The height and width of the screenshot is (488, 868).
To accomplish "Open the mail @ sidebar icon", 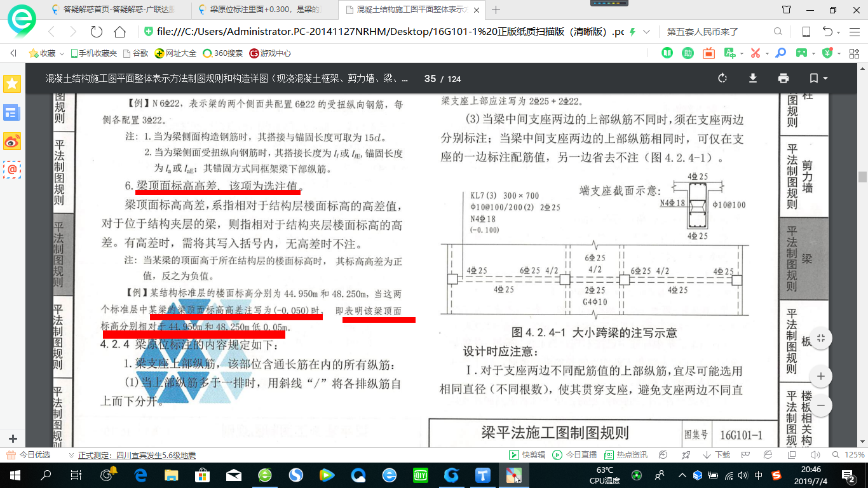I will pos(12,169).
